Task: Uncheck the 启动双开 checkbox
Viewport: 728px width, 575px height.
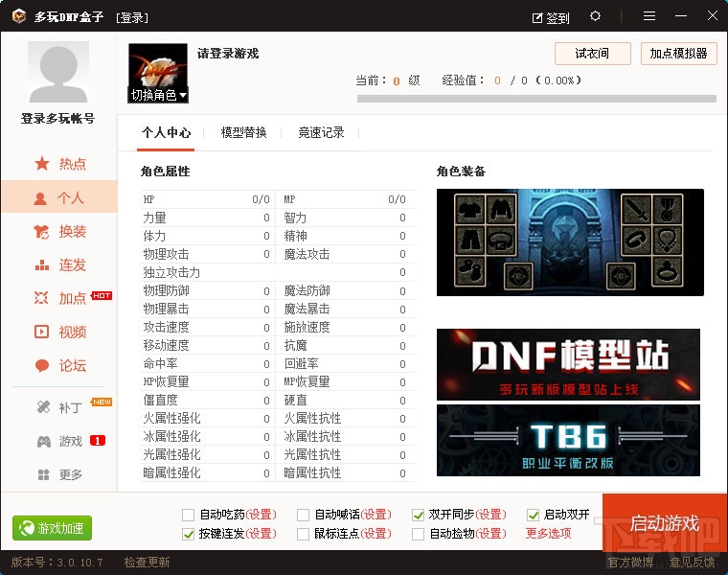Action: [x=533, y=515]
